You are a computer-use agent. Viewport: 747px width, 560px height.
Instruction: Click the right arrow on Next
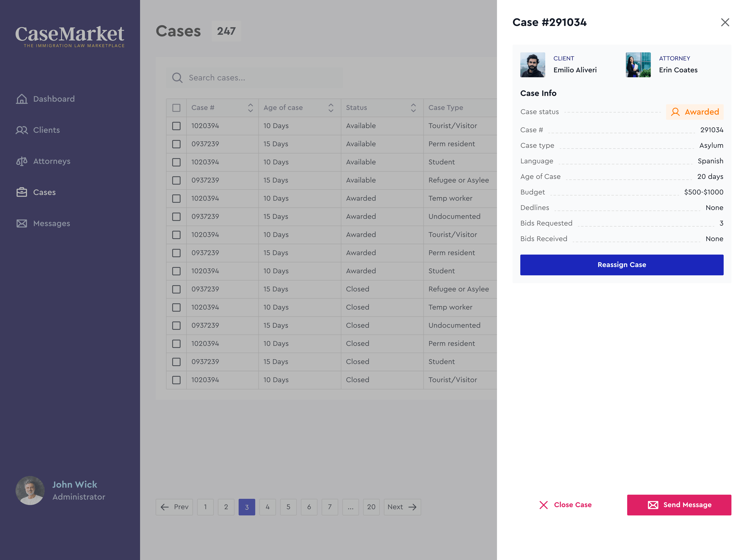coord(412,507)
